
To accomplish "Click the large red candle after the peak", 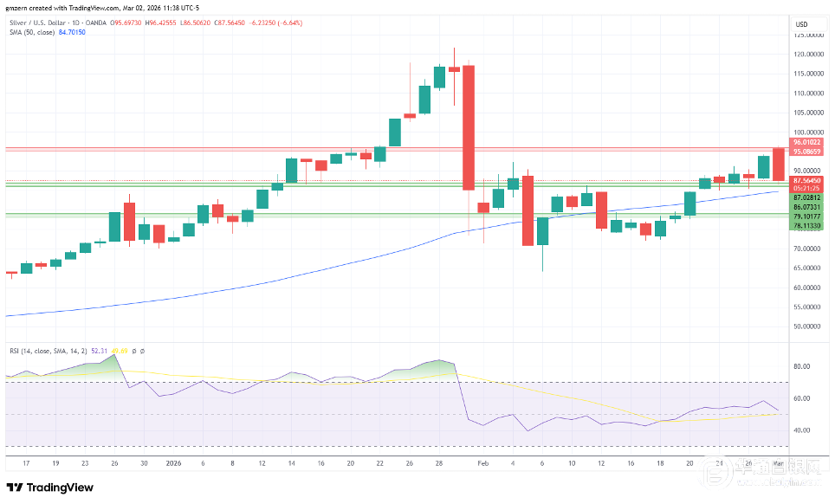I will coord(469,127).
